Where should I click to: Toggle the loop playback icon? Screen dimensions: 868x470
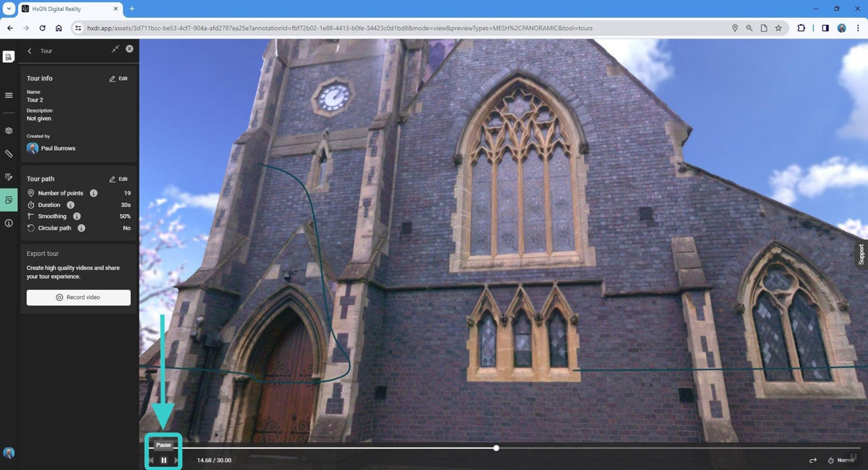813,460
